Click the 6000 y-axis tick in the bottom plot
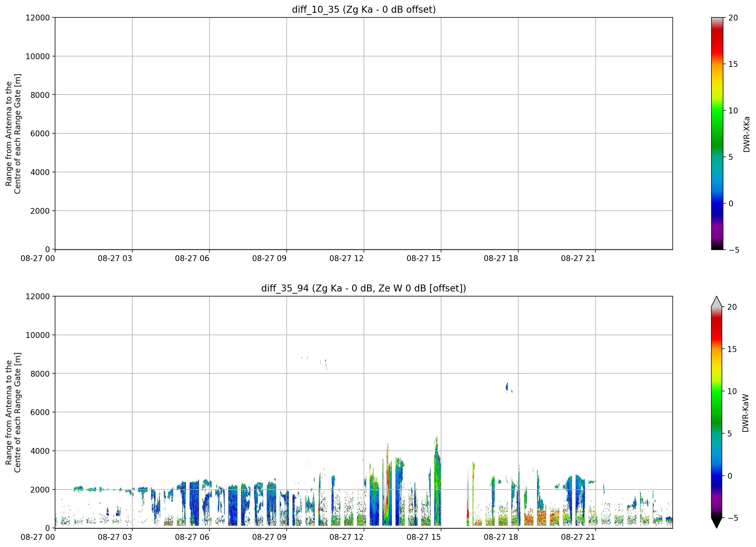The image size is (756, 547). (40, 412)
